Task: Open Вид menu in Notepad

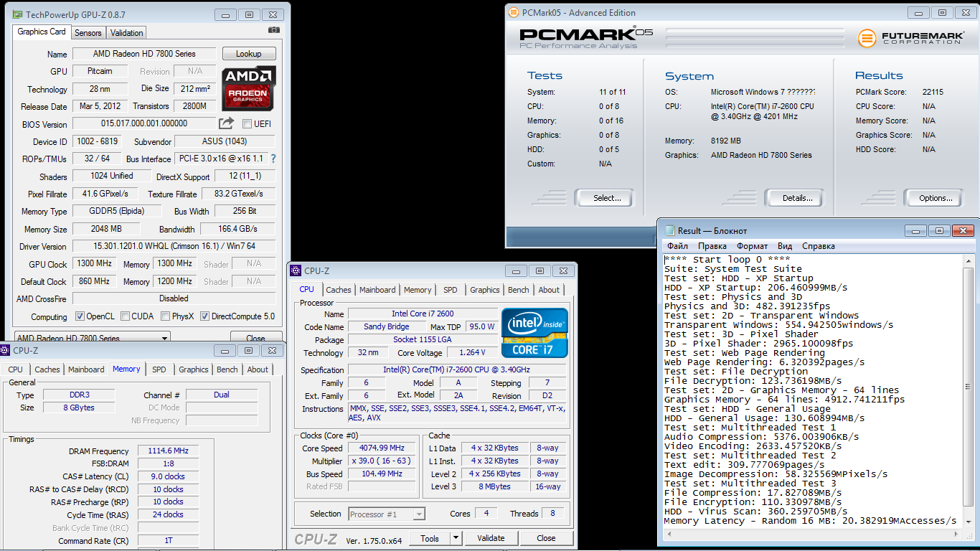Action: (785, 246)
